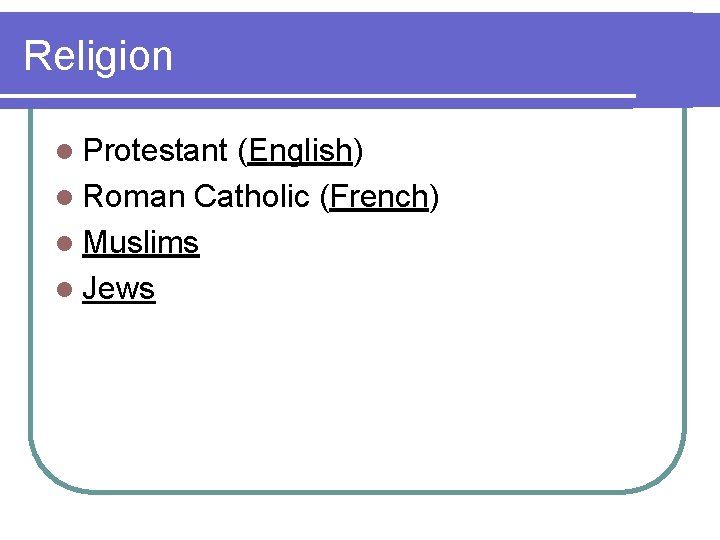Click the right vertical border of the frame
This screenshot has height=540, width=720.
coord(685,300)
